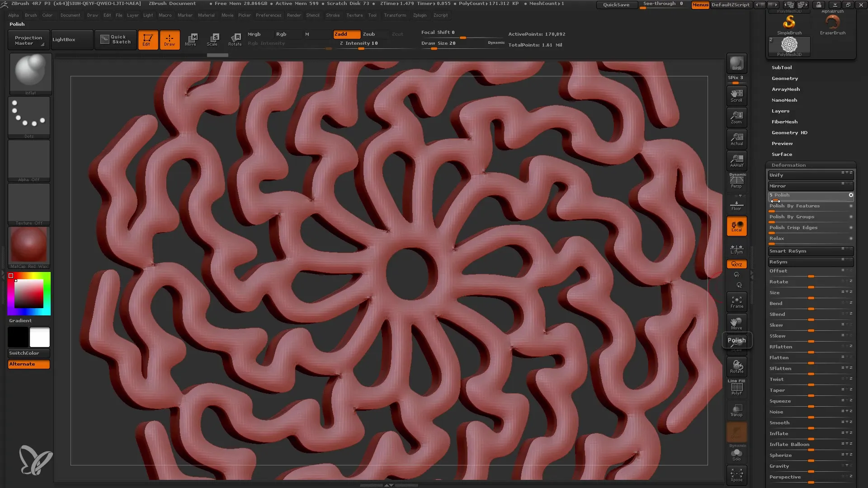868x488 pixels.
Task: Select the Scale tool in toolbar
Action: click(x=213, y=39)
